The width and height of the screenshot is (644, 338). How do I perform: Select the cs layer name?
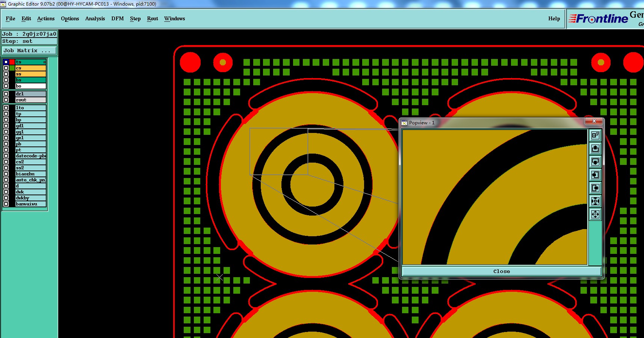tap(30, 68)
